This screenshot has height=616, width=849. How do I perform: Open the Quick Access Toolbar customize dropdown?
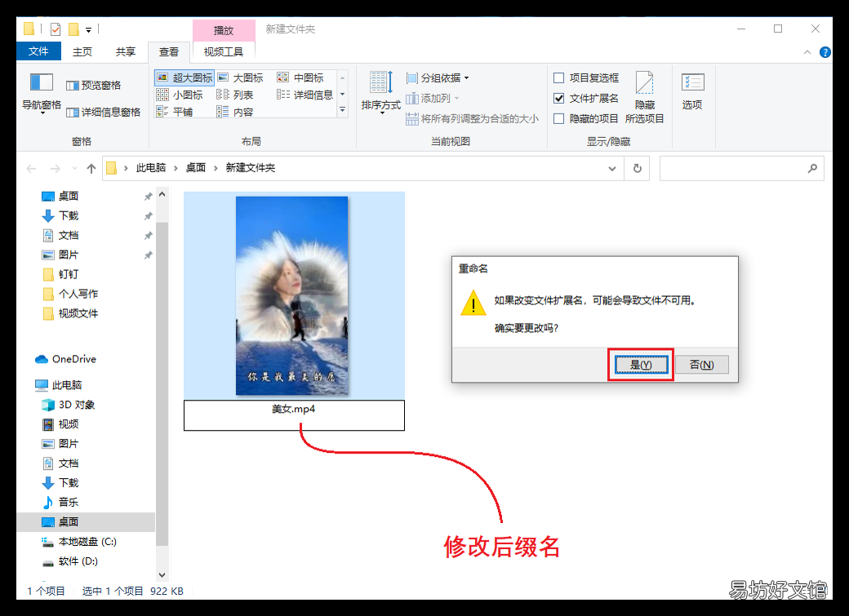click(x=89, y=29)
